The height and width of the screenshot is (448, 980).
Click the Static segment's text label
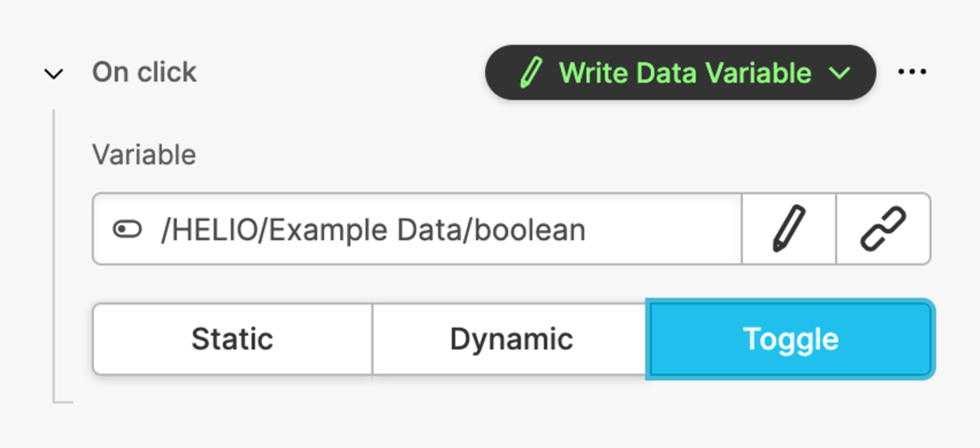pos(232,339)
